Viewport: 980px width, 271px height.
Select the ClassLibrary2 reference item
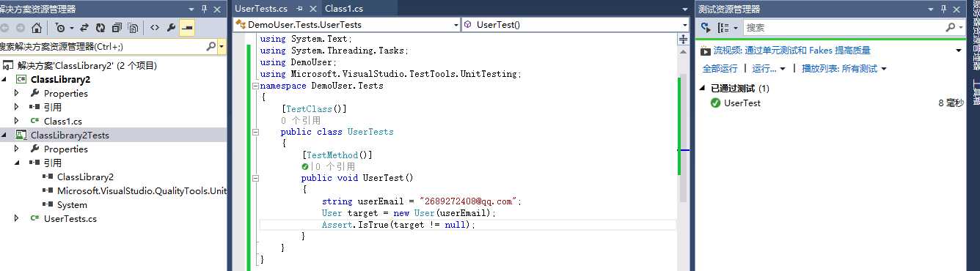coord(85,177)
